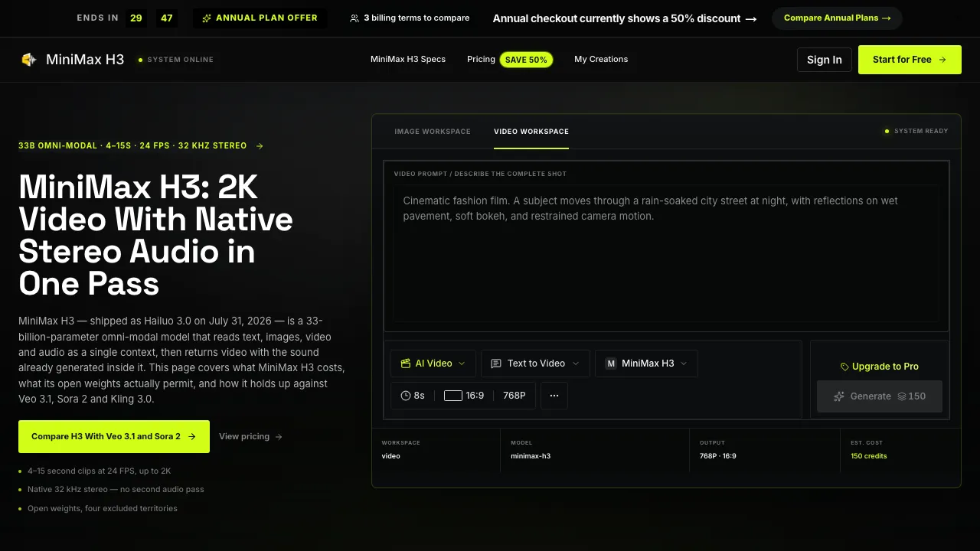
Task: Click the 'video' workspace value
Action: 391,456
